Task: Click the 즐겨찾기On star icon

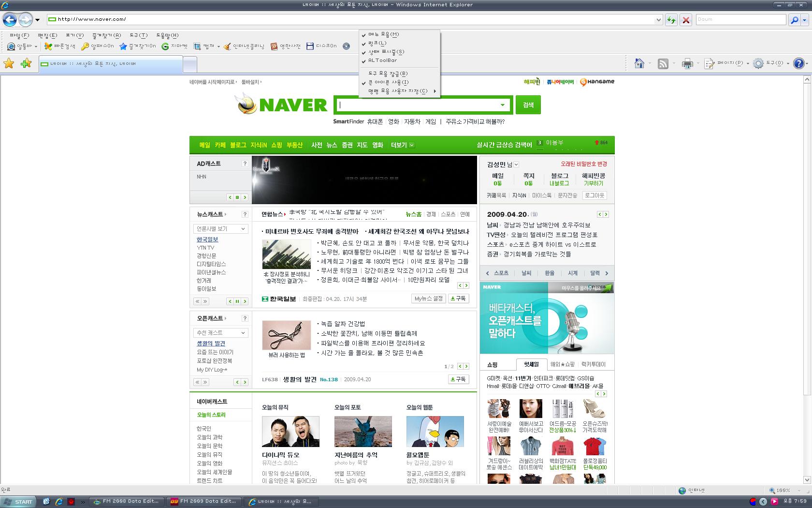Action: (x=138, y=46)
